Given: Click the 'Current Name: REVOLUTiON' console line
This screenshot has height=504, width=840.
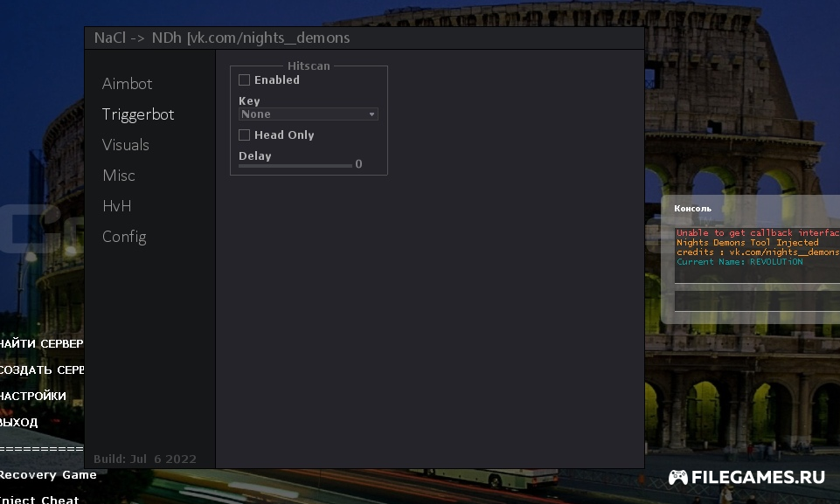Looking at the screenshot, I should point(739,262).
